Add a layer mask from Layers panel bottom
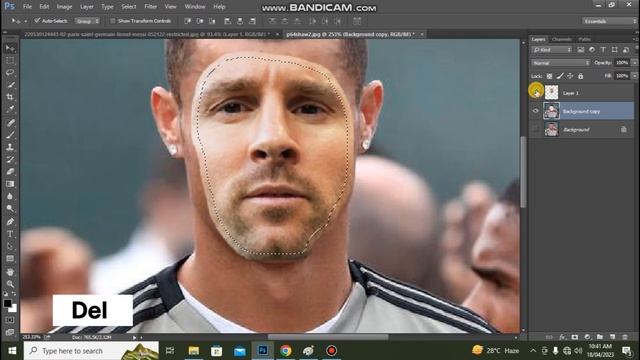This screenshot has height=360, width=640. (x=575, y=337)
